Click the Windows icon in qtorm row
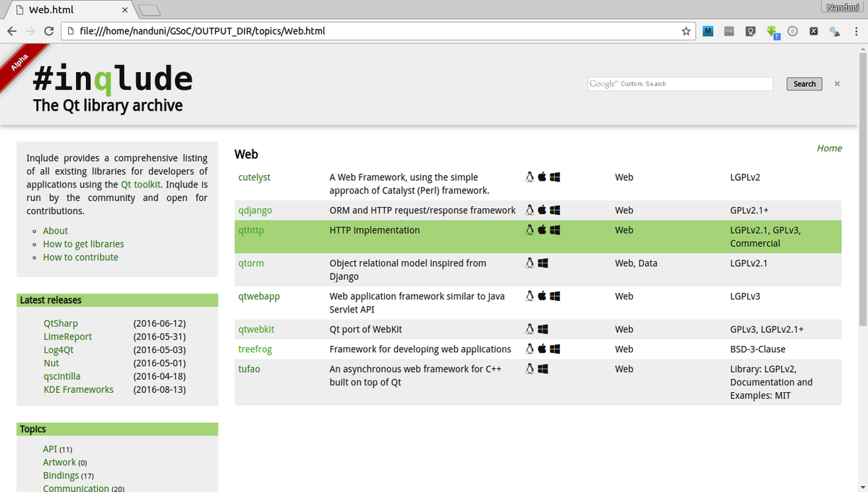This screenshot has height=492, width=868. click(543, 263)
